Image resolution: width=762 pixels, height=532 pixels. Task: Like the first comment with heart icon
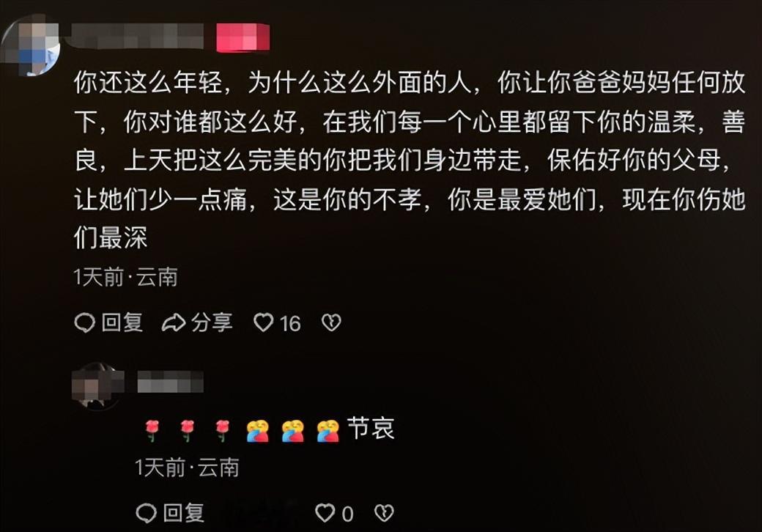[x=263, y=322]
